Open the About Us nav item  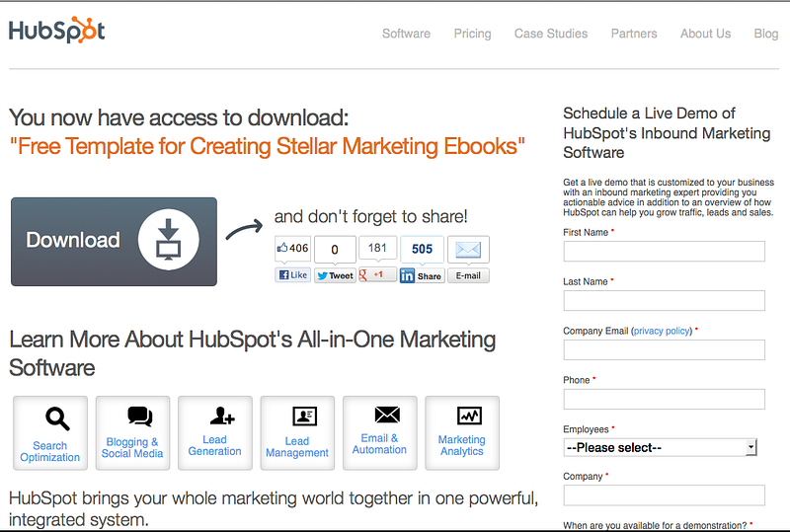[x=705, y=34]
